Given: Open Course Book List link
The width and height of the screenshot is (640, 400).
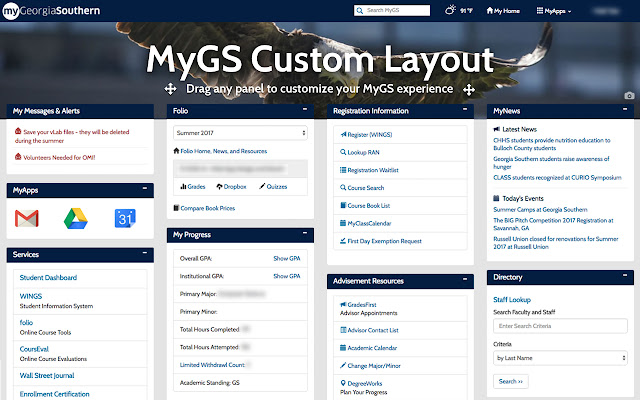Looking at the screenshot, I should click(365, 206).
